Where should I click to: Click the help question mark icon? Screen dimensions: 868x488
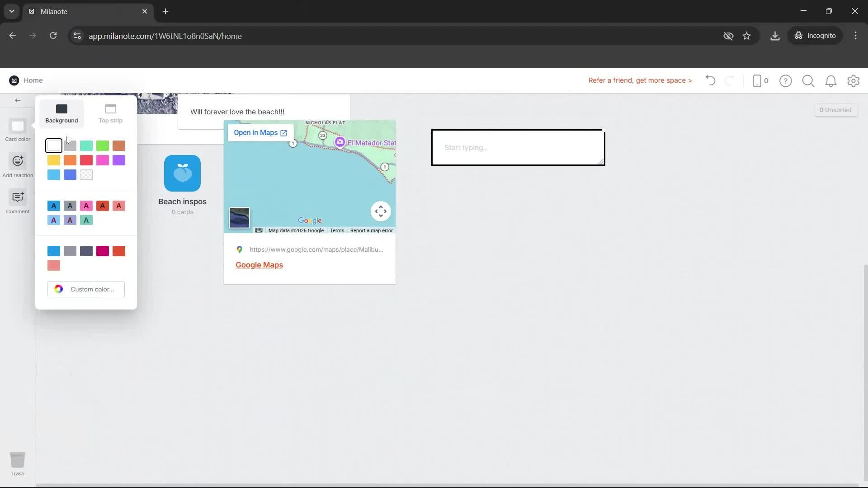(786, 80)
